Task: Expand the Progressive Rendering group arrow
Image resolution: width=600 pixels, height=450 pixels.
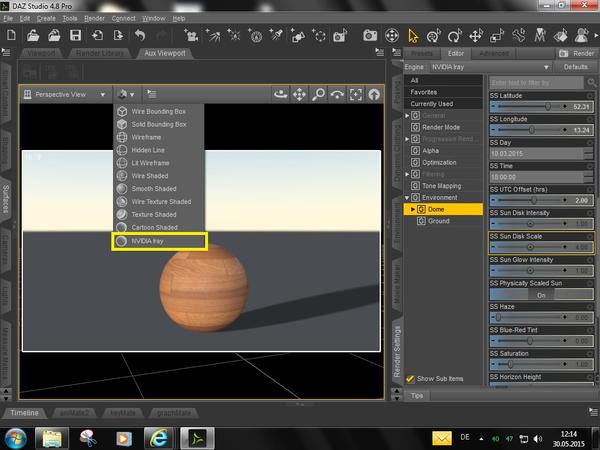Action: click(x=407, y=139)
